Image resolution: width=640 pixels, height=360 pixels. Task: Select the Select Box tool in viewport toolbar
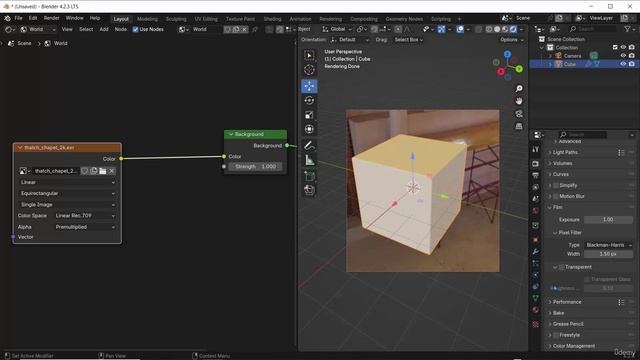[x=309, y=55]
